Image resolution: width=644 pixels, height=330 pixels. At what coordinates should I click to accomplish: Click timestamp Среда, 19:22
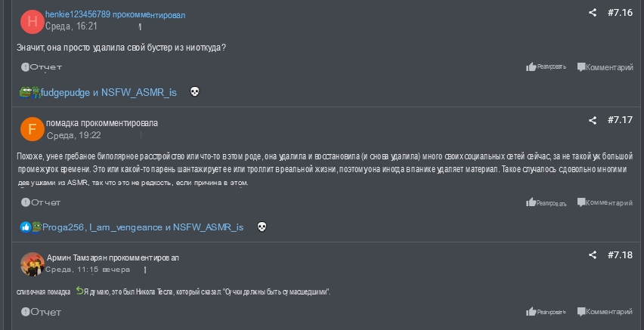pyautogui.click(x=73, y=135)
